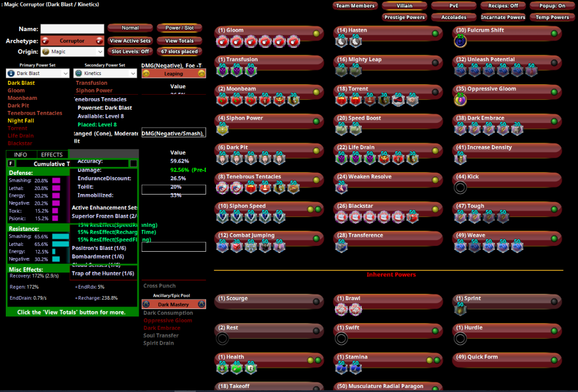The image size is (578, 392).
Task: Click Siphon Power's single enhancement slot
Action: [223, 129]
